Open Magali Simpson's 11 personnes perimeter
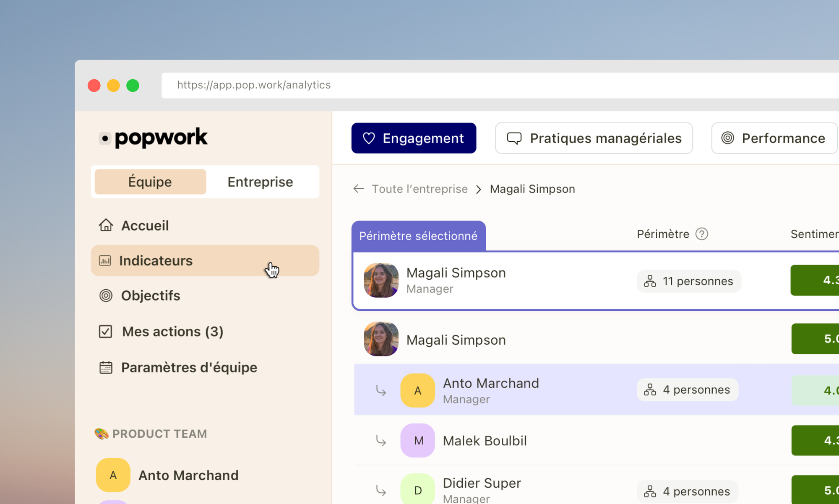 (x=689, y=281)
